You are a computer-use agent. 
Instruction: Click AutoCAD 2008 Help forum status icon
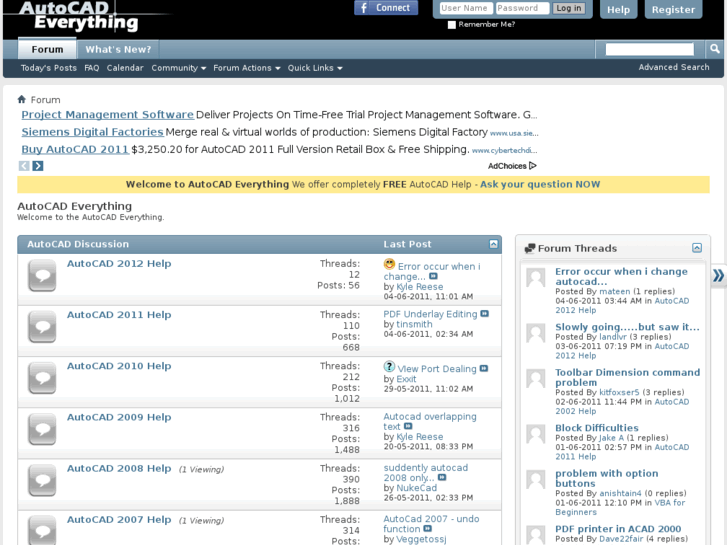pos(42,481)
